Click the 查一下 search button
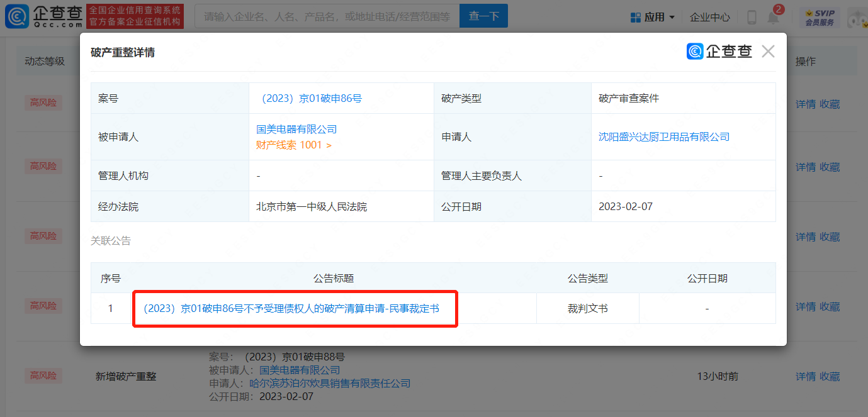The height and width of the screenshot is (417, 868). [x=483, y=16]
